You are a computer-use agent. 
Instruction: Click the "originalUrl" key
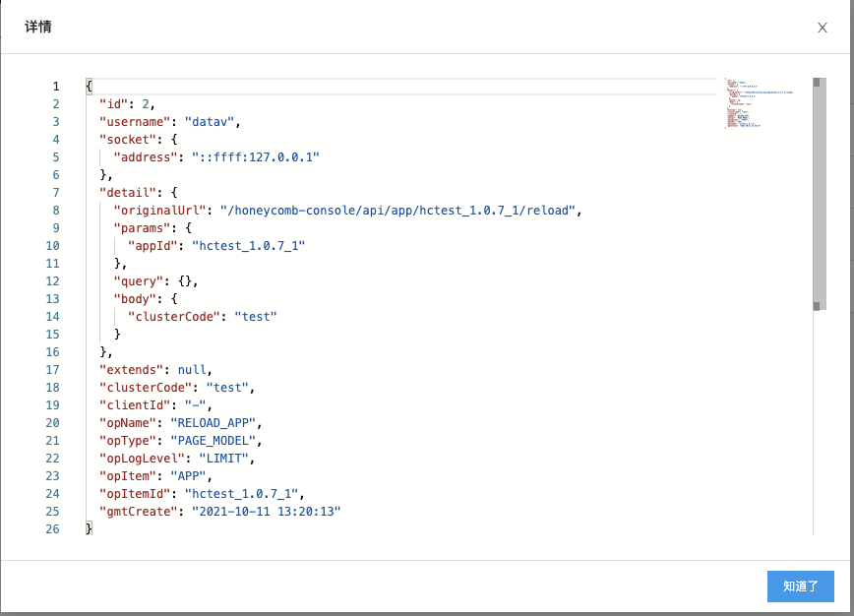click(x=159, y=211)
